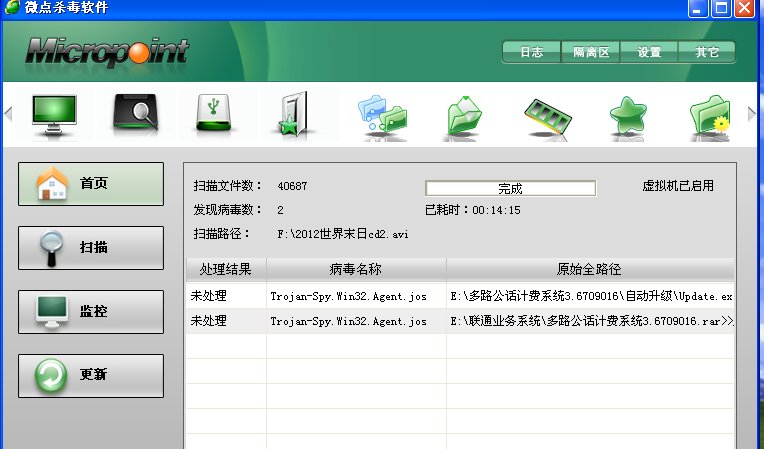Click 未处理 status in Update.ex row
This screenshot has height=449, width=764.
coord(209,296)
